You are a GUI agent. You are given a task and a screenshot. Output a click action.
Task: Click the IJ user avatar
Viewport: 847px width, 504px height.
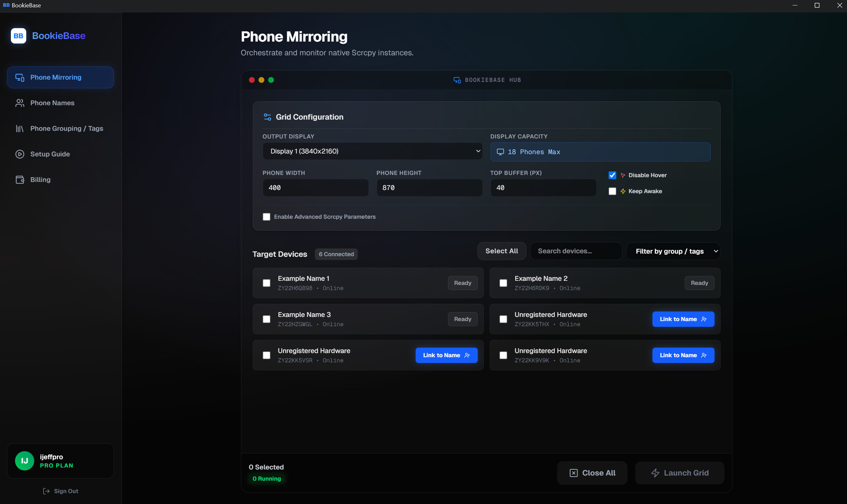(x=24, y=461)
